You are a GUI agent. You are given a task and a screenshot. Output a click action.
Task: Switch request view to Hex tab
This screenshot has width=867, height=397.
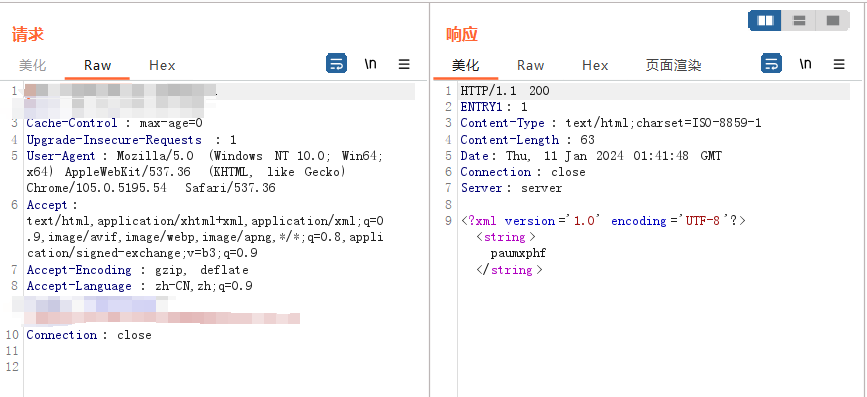[162, 65]
